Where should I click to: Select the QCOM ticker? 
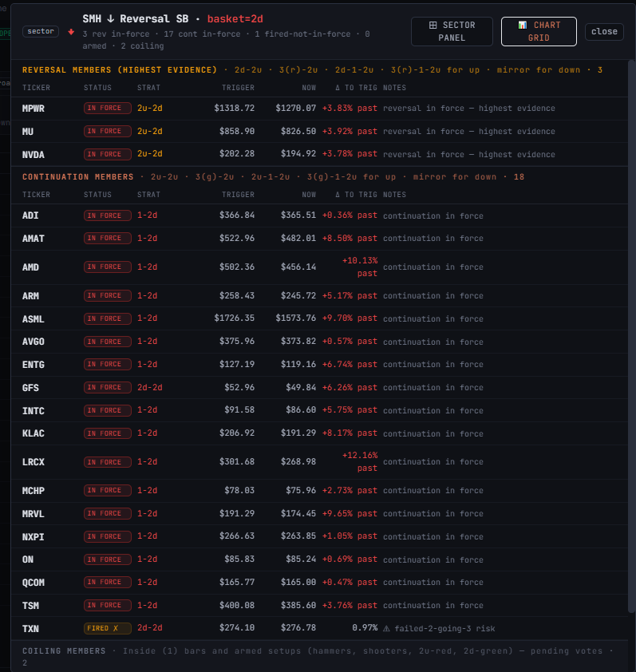34,583
